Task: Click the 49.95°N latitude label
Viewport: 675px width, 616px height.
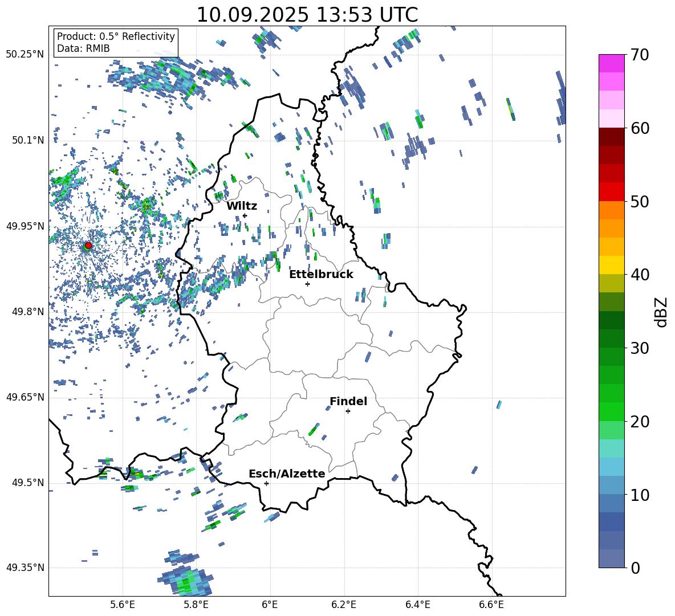Action: (x=25, y=226)
